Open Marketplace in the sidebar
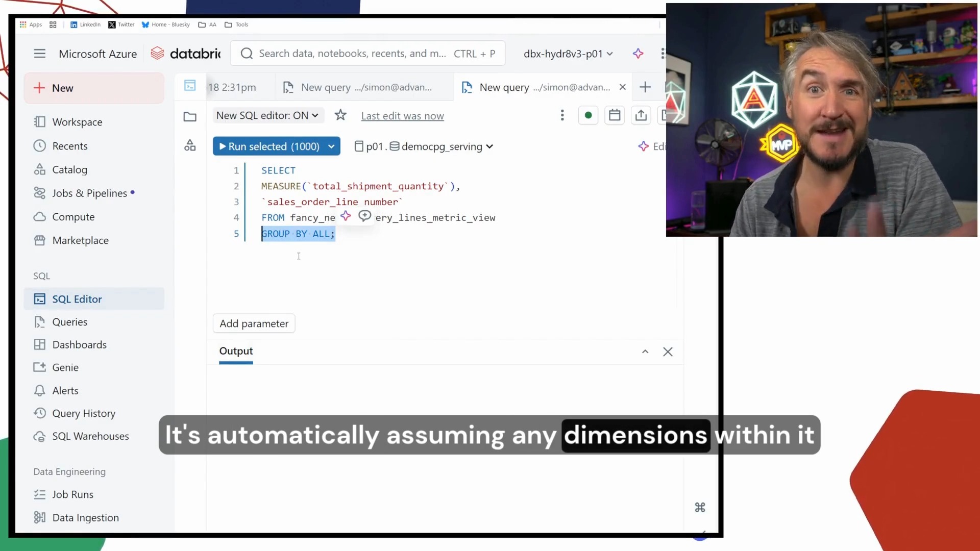This screenshot has width=980, height=551. click(x=94, y=240)
